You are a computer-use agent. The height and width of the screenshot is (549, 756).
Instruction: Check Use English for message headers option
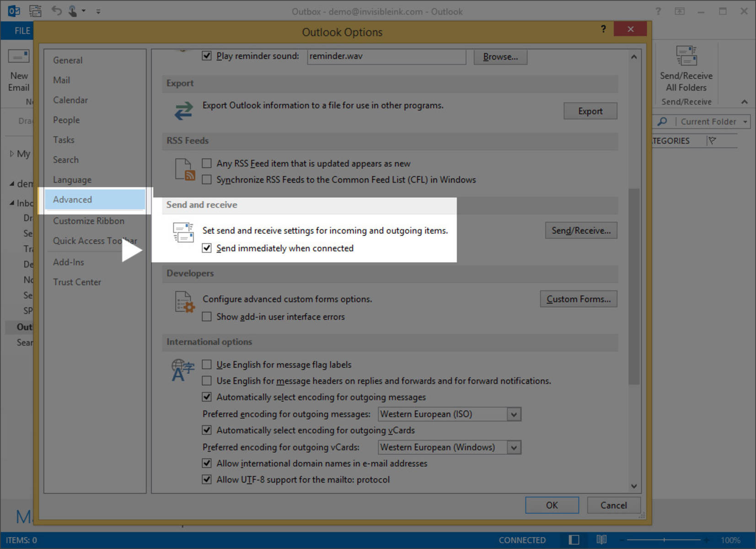click(x=207, y=381)
